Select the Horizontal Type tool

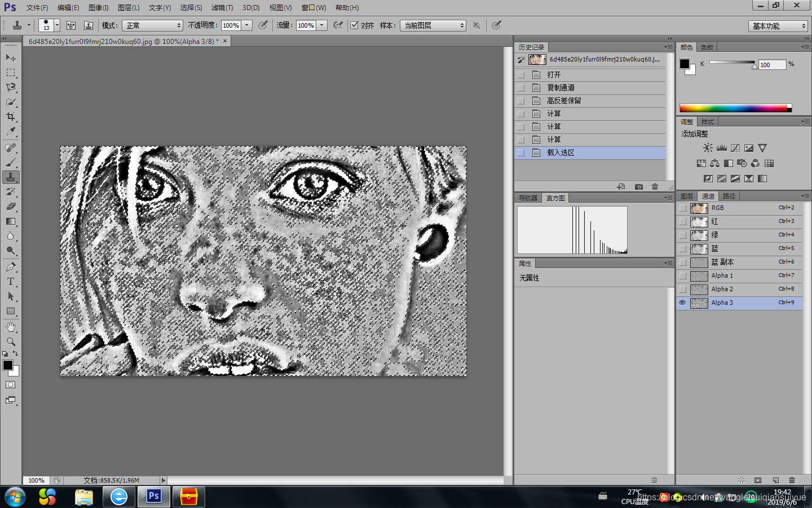(x=11, y=282)
